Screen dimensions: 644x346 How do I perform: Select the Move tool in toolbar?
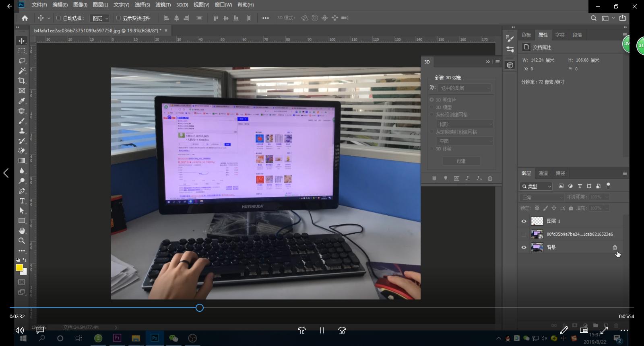tap(22, 41)
